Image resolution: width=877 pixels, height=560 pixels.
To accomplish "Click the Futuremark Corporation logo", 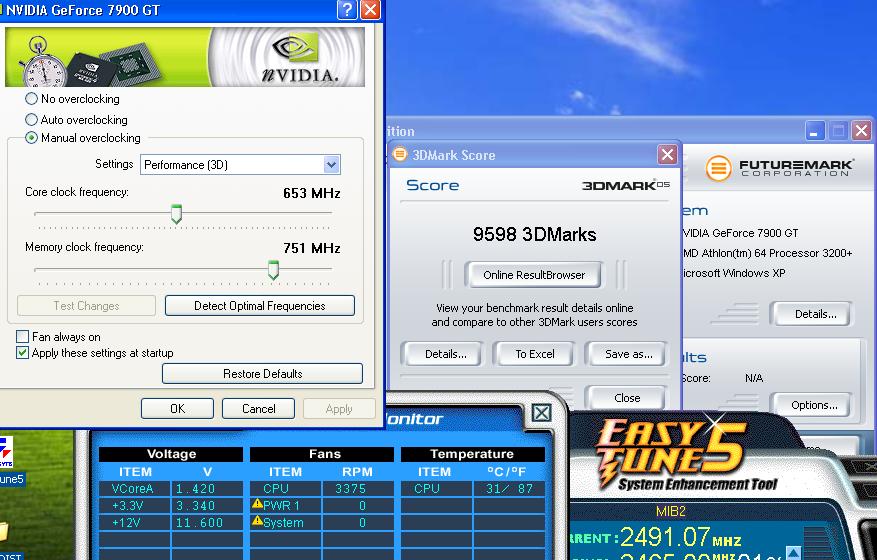I will point(779,167).
